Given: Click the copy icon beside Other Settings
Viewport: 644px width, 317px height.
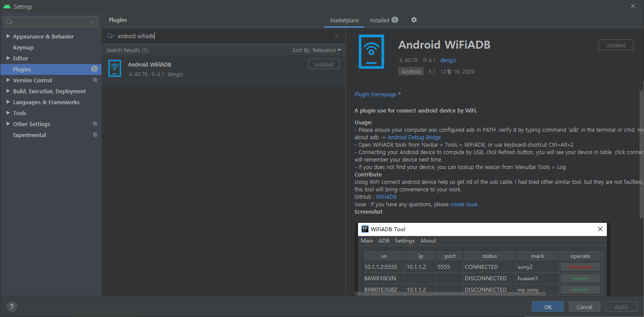Looking at the screenshot, I should click(95, 124).
